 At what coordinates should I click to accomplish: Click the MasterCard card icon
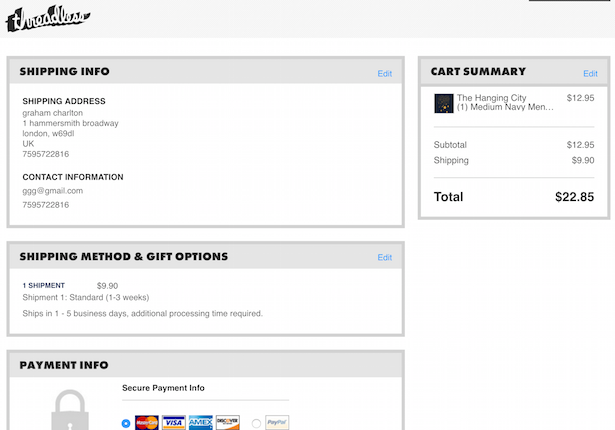(x=147, y=422)
